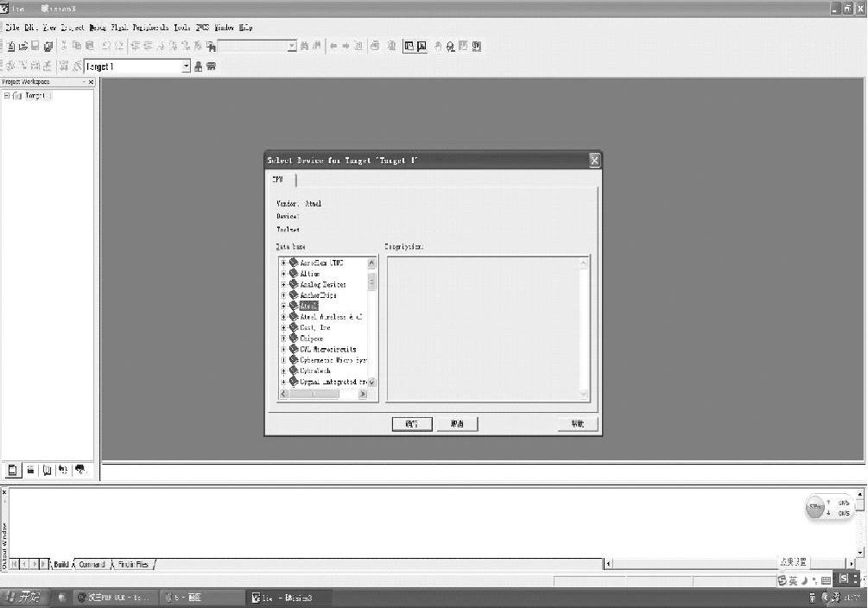The width and height of the screenshot is (868, 608).
Task: Click the Cut scissors icon in the toolbar
Action: click(64, 46)
